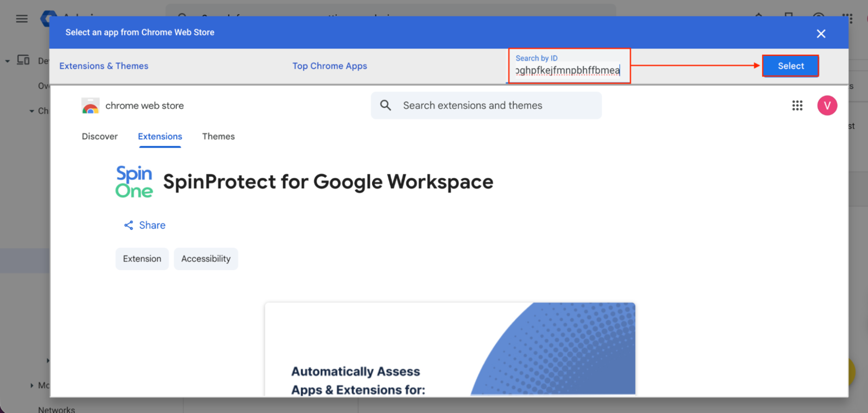Open Networks in Admin sidebar
868x413 pixels.
pos(56,409)
